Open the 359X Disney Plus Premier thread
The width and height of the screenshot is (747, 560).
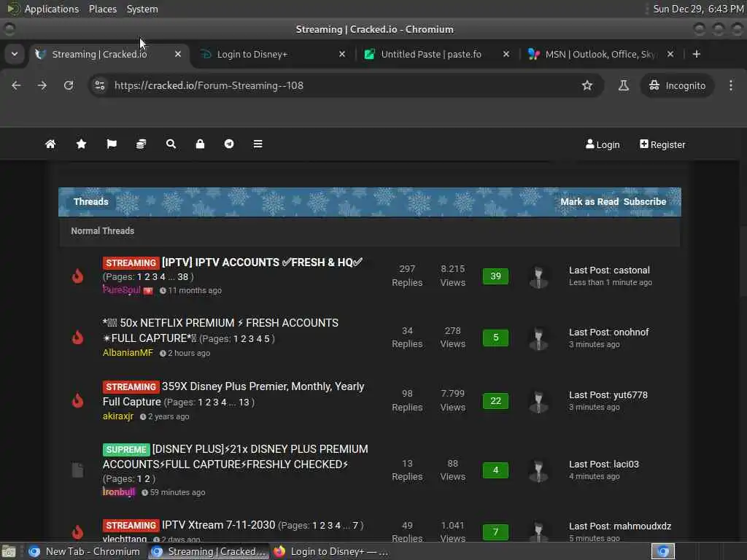point(233,394)
